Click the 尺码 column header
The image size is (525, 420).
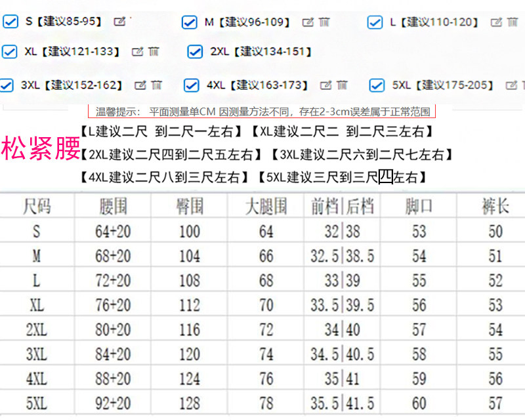pos(37,206)
